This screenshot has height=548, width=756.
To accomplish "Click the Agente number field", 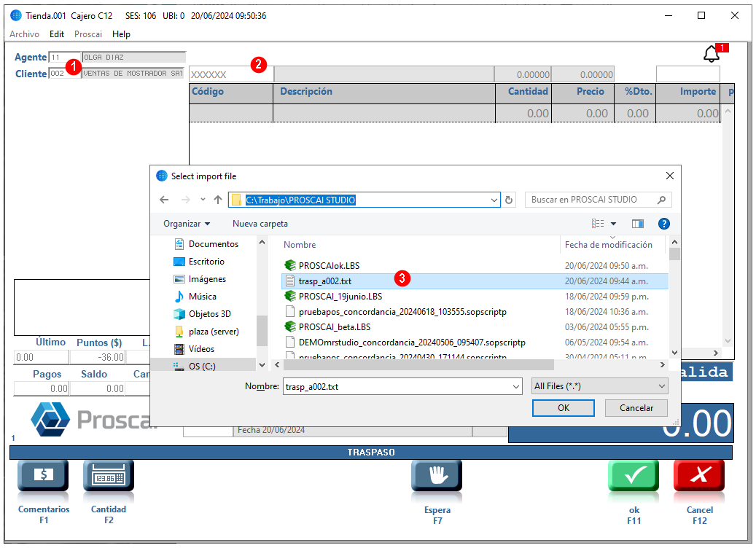I will tap(65, 58).
